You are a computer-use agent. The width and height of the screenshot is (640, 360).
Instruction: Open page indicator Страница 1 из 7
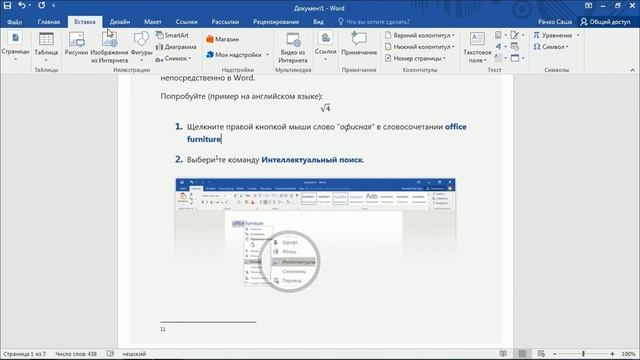[x=24, y=353]
